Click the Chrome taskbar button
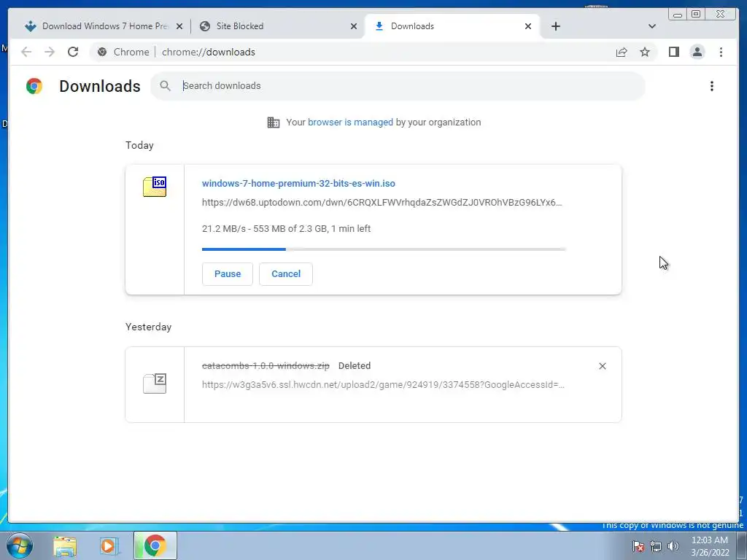Image resolution: width=747 pixels, height=560 pixels. [x=155, y=545]
